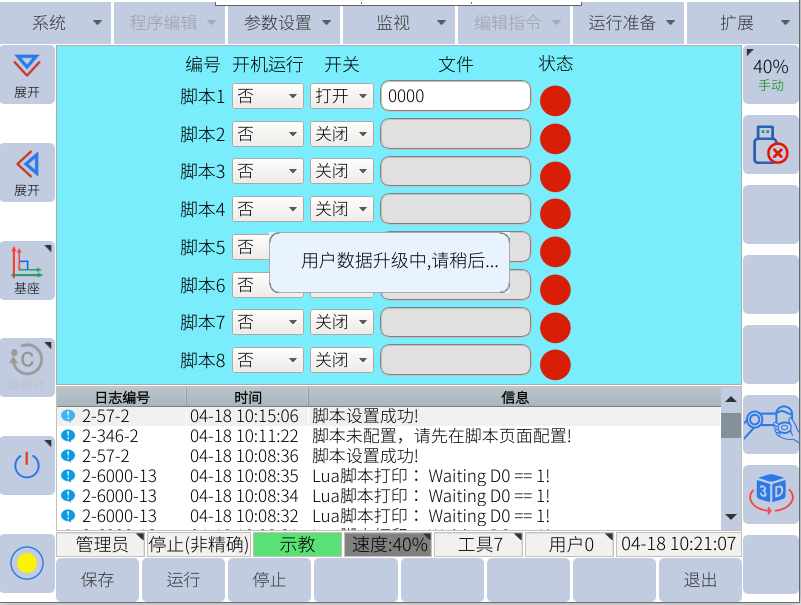This screenshot has height=605, width=801.
Task: Expand script 3 startup-run dropdown
Action: [x=267, y=172]
